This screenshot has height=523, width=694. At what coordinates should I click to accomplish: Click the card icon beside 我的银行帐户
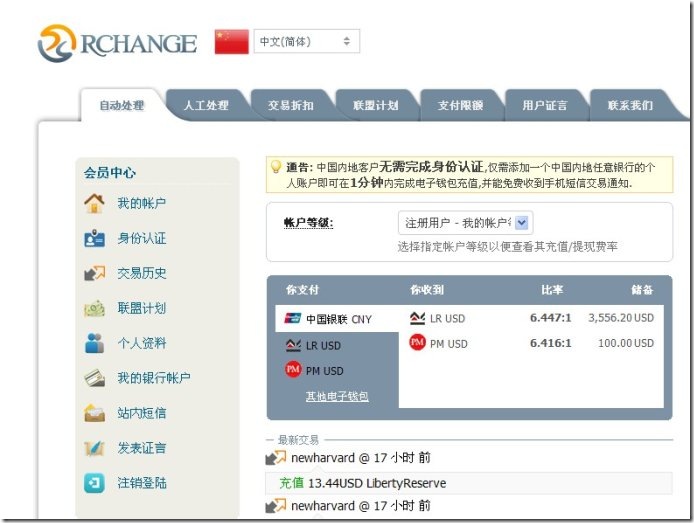click(94, 378)
